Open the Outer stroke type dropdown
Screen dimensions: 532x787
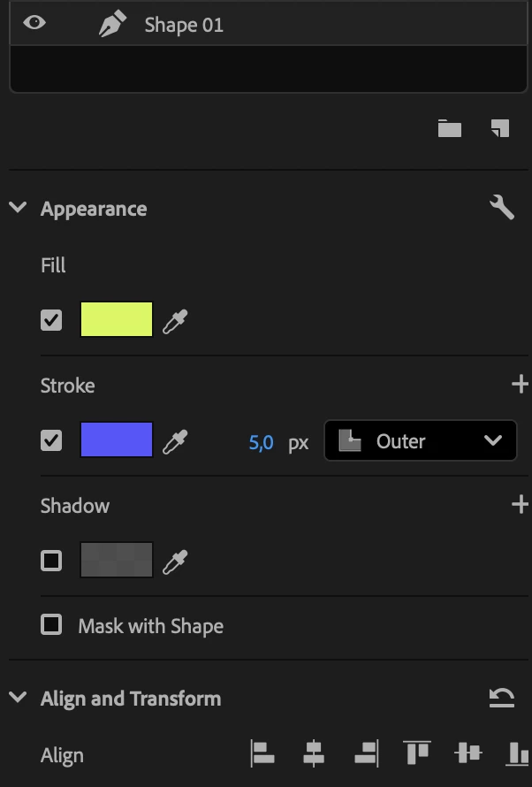(x=420, y=441)
